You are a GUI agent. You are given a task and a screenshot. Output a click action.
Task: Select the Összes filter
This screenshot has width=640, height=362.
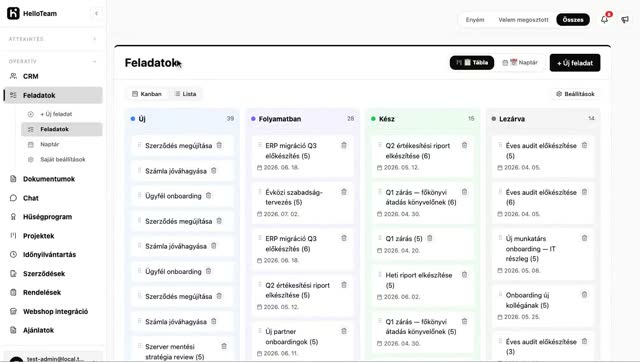(x=573, y=20)
